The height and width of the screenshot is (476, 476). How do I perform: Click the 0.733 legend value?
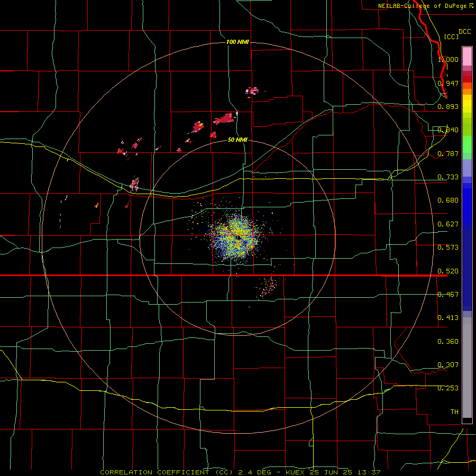(448, 177)
